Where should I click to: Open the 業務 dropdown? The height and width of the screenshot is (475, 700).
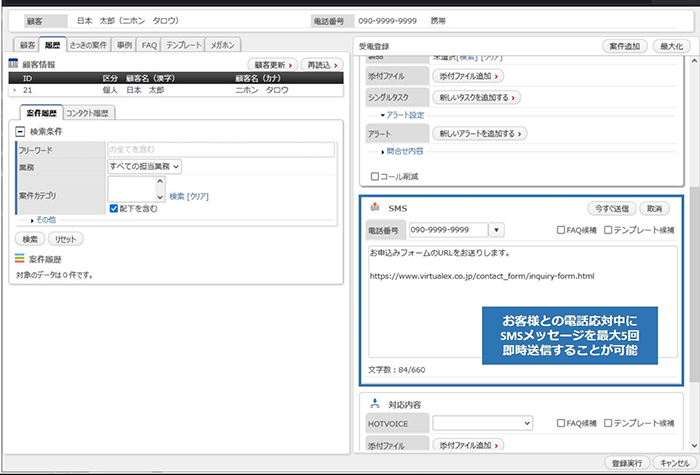point(144,167)
